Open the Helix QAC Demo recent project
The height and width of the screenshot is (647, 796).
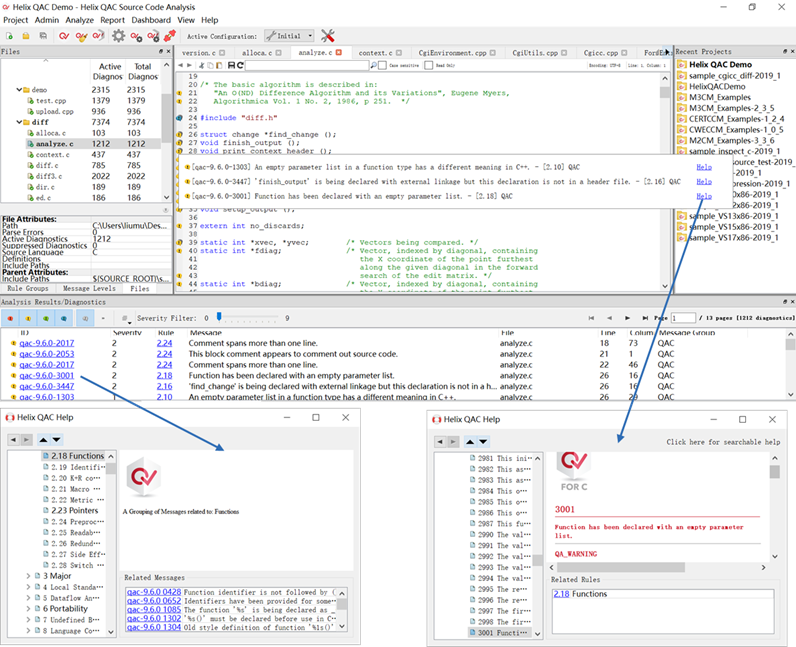pos(720,64)
